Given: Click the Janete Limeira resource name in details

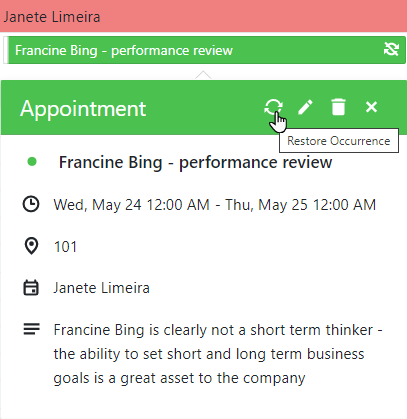Looking at the screenshot, I should coord(101,288).
